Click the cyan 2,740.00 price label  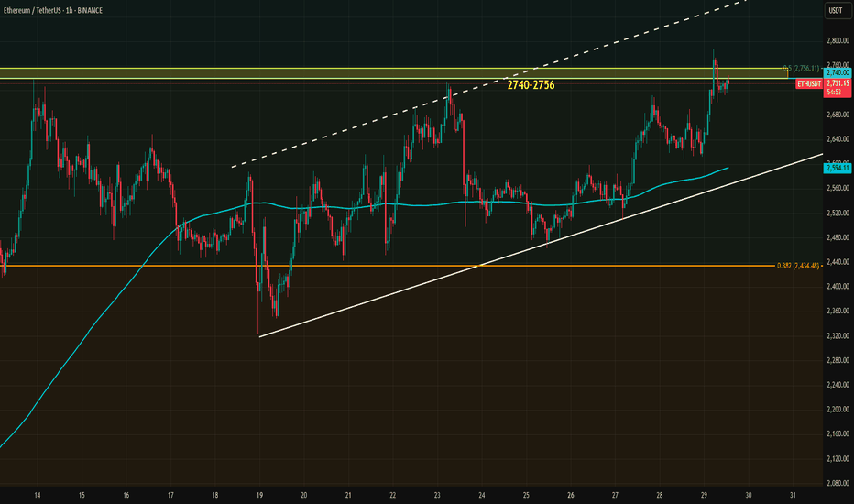tap(838, 72)
